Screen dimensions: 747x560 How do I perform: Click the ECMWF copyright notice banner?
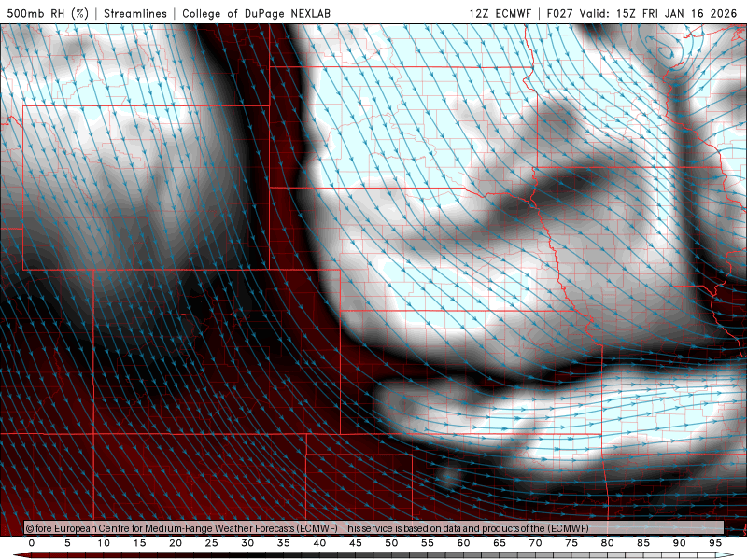coord(373,528)
